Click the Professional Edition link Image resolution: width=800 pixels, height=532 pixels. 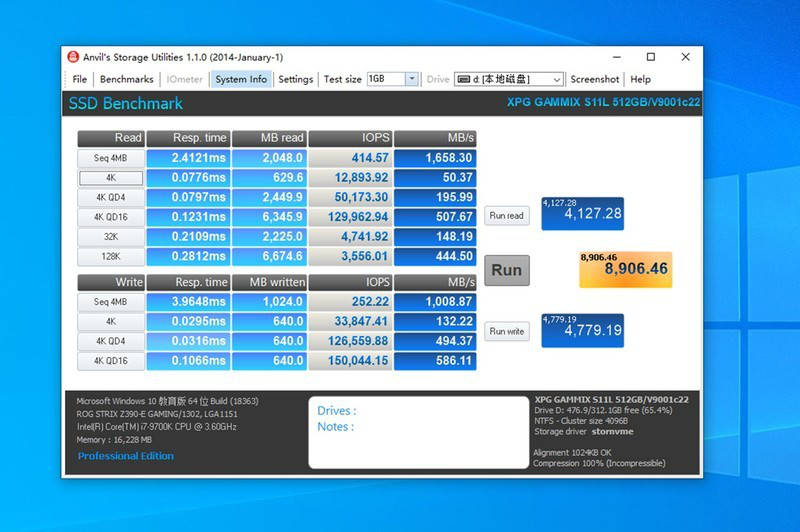click(x=126, y=456)
